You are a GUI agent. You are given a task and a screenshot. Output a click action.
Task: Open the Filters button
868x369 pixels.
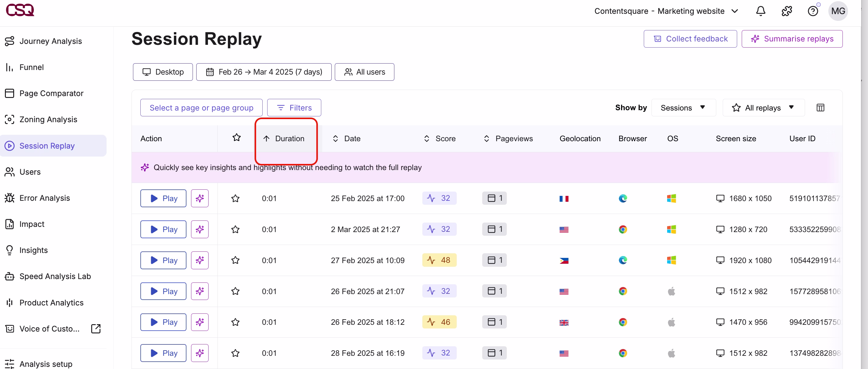[294, 108]
